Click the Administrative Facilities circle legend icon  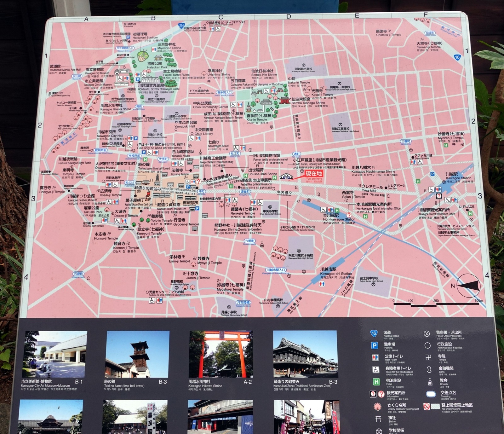pyautogui.click(x=427, y=345)
